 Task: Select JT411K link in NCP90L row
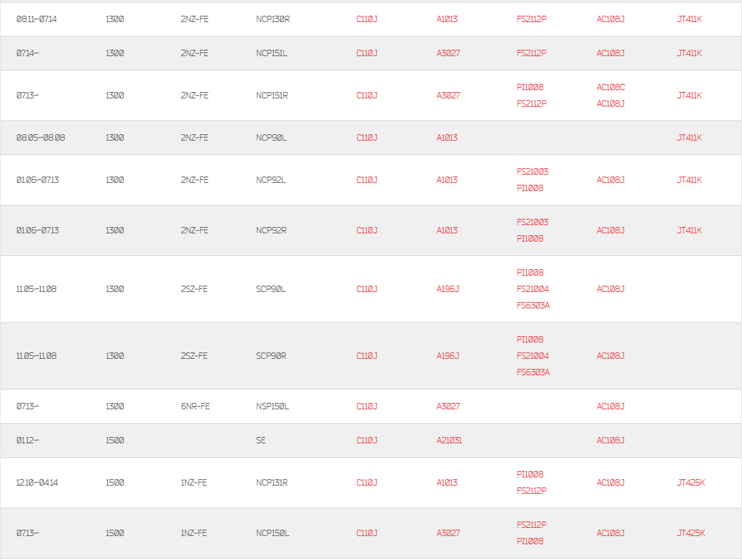[x=690, y=138]
